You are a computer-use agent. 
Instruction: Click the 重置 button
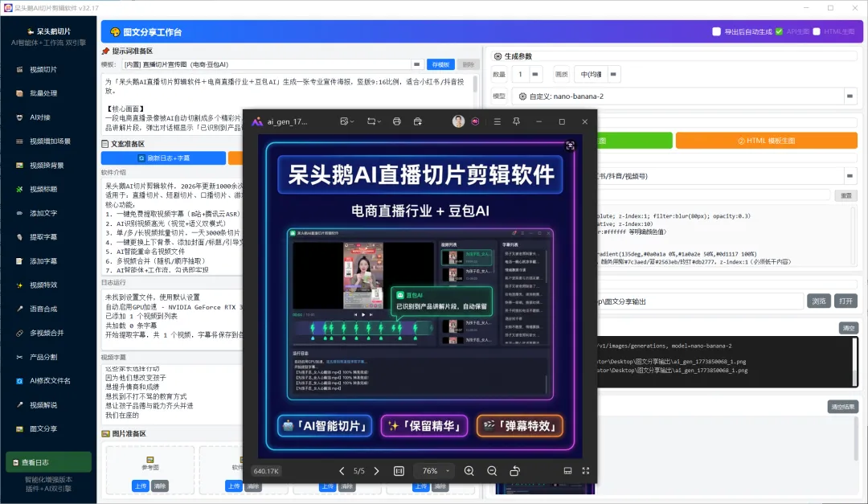845,195
